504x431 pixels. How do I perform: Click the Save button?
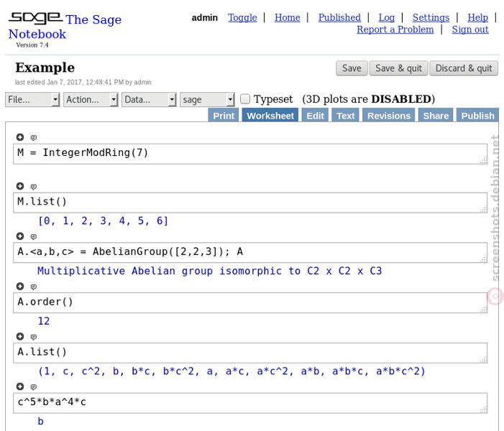[x=352, y=68]
